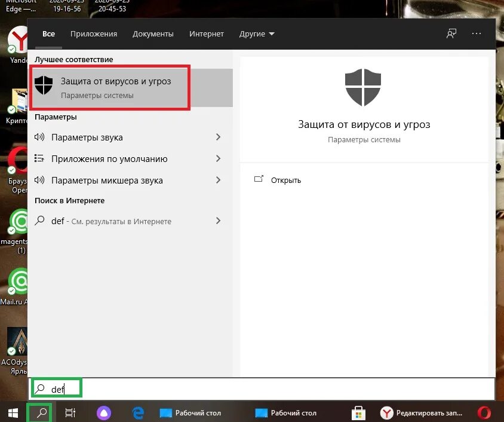This screenshot has width=504, height=422.
Task: Select magents (1) desktop icon
Action: pos(14,231)
